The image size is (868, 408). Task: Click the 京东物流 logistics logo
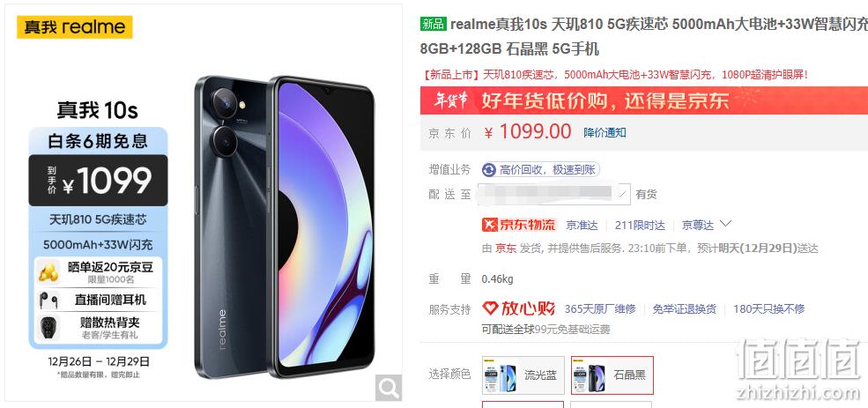coord(519,225)
